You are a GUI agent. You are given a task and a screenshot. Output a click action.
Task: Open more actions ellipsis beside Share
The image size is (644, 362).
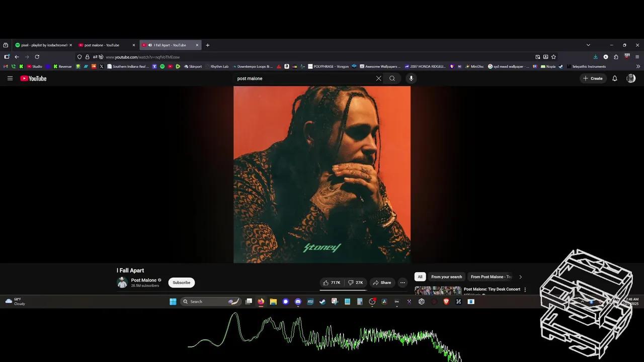tap(403, 283)
